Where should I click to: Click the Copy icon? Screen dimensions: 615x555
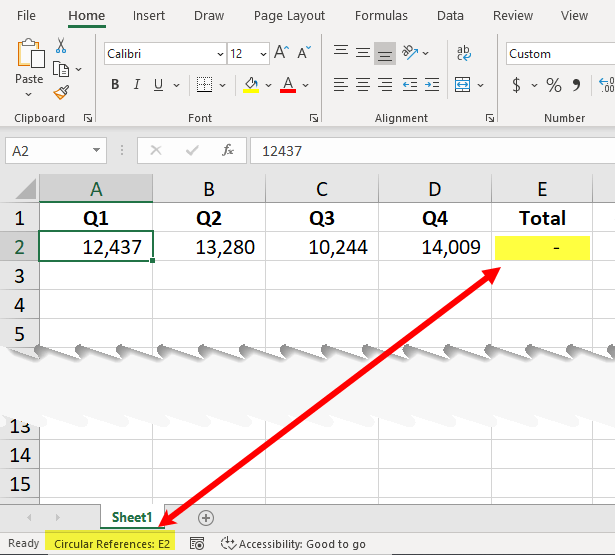[61, 69]
